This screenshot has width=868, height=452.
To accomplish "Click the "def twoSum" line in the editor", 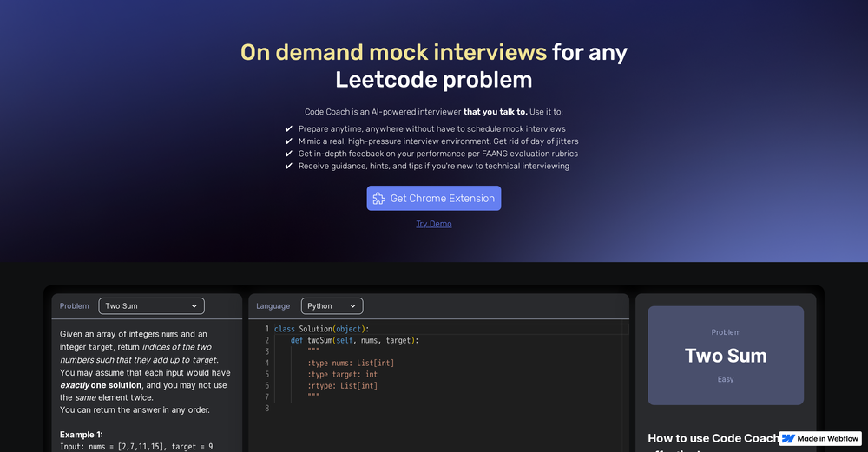I will coord(354,340).
